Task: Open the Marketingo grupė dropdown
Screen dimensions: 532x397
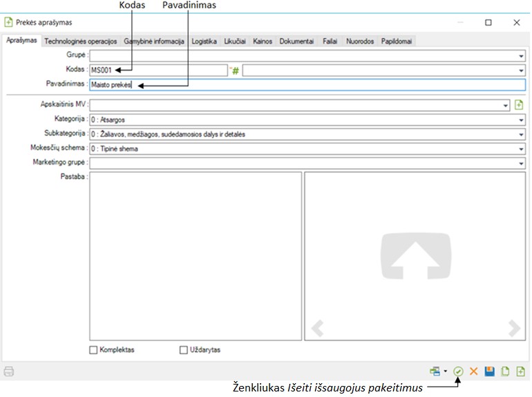Action: [522, 163]
